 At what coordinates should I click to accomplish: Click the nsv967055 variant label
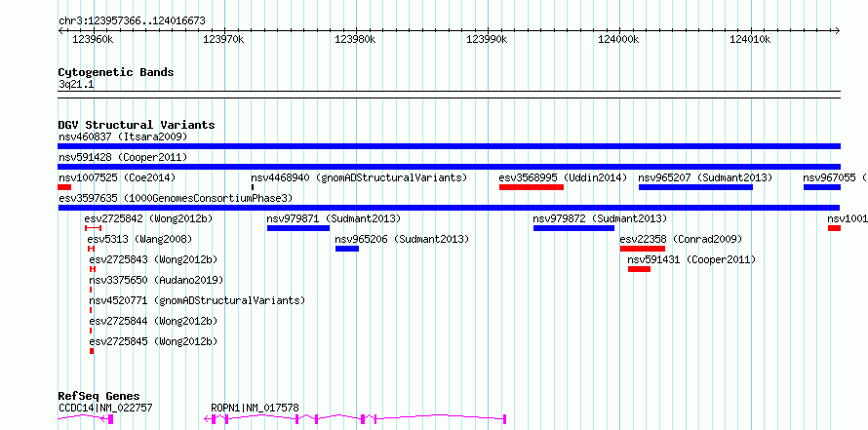[x=836, y=177]
